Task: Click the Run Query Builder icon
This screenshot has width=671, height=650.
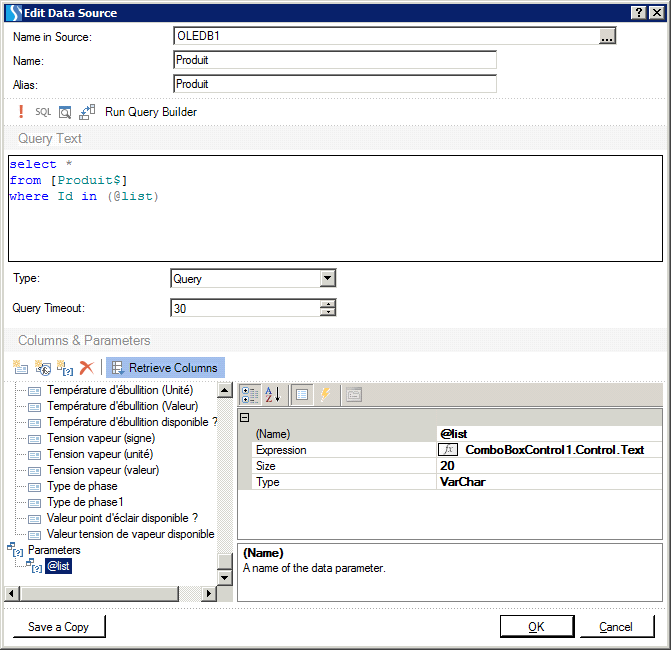Action: coord(87,112)
